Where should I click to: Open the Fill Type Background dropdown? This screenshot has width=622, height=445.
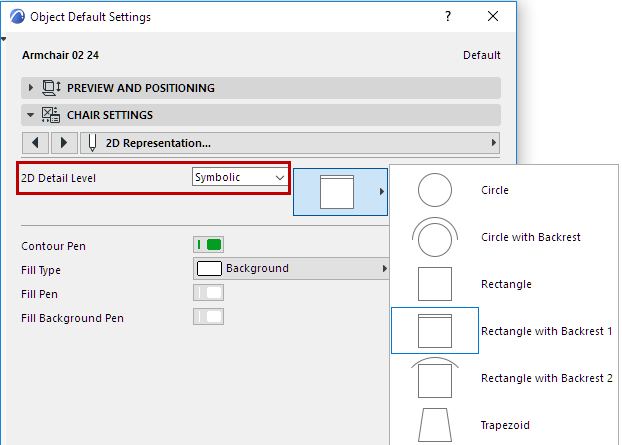291,269
